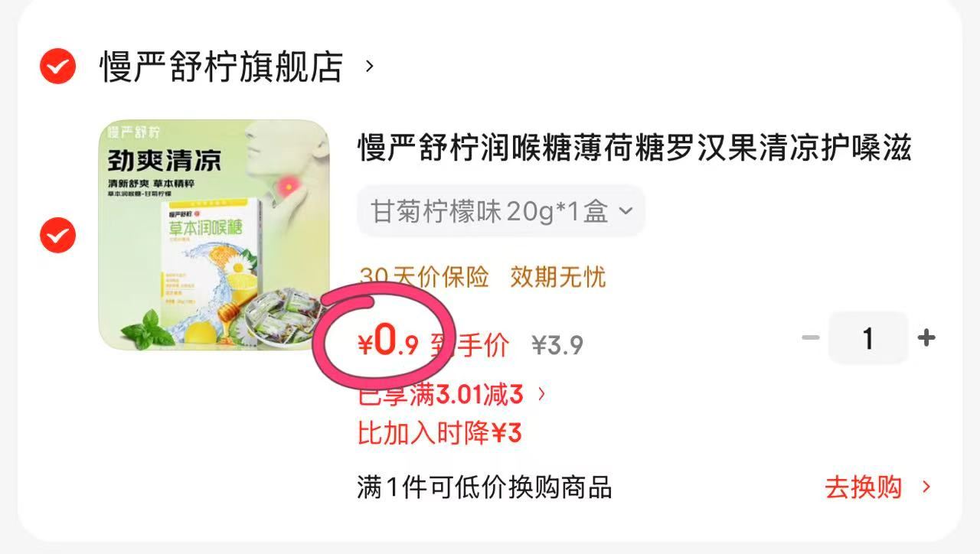Uncheck the 慢严舒柠旗舰店 store checkbox
Viewport: 980px width, 554px height.
tap(57, 67)
